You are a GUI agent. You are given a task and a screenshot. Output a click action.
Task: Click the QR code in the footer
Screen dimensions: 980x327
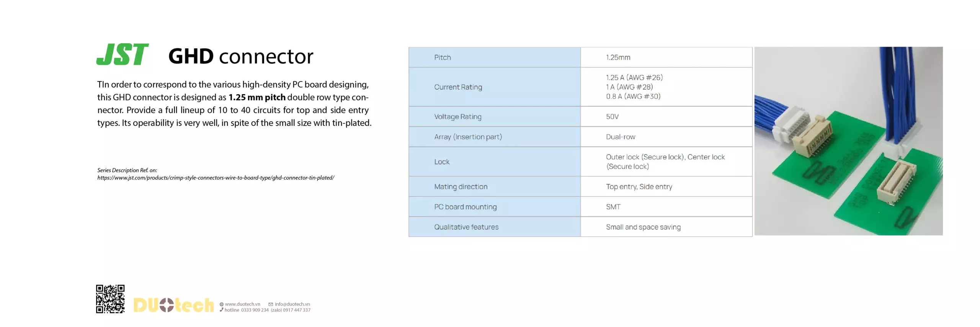coord(110,299)
